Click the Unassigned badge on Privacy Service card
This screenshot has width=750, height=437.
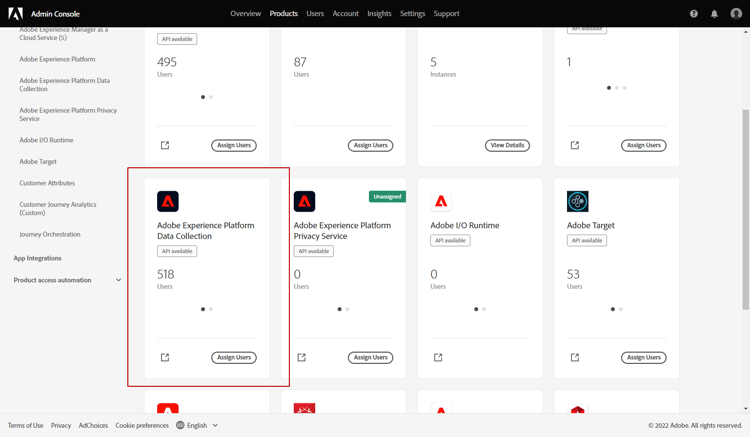pyautogui.click(x=387, y=197)
